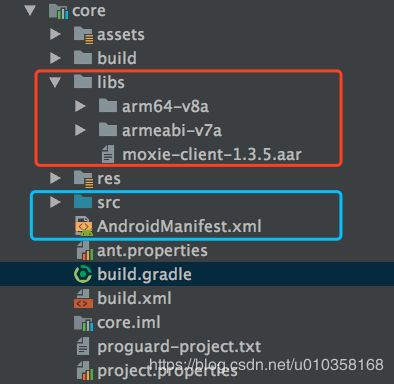Click the res resource folder icon
The image size is (394, 384).
pos(83,179)
